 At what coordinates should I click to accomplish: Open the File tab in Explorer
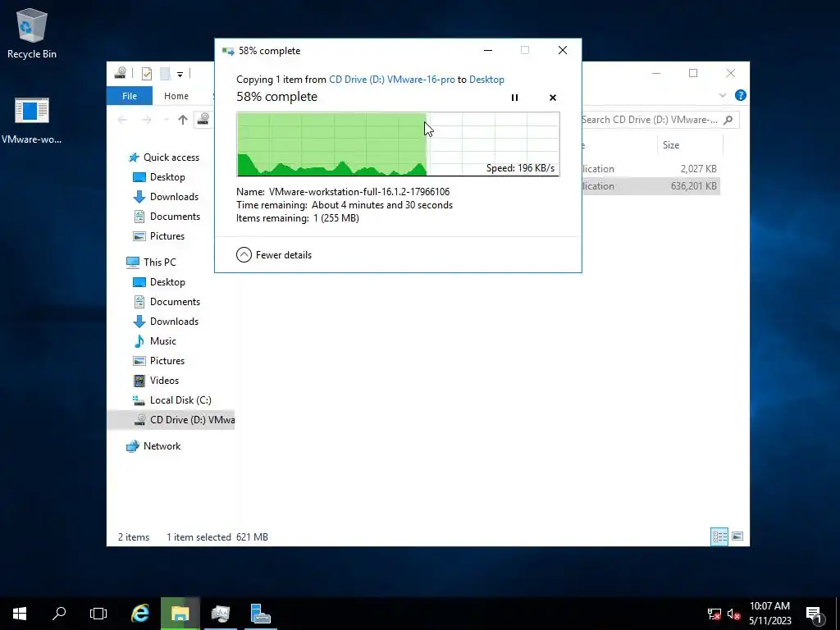tap(130, 96)
